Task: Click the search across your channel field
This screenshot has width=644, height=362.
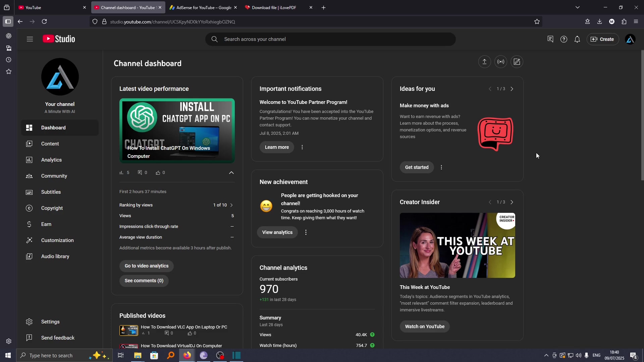Action: click(x=330, y=39)
